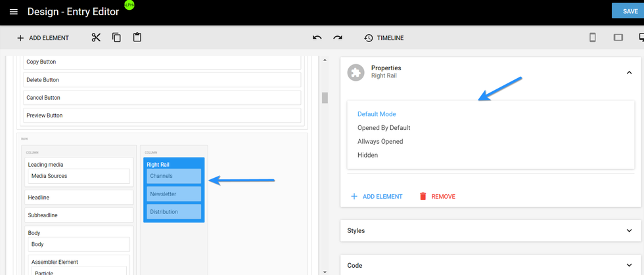Click Add Element in the top toolbar
This screenshot has height=275, width=644.
[x=43, y=38]
